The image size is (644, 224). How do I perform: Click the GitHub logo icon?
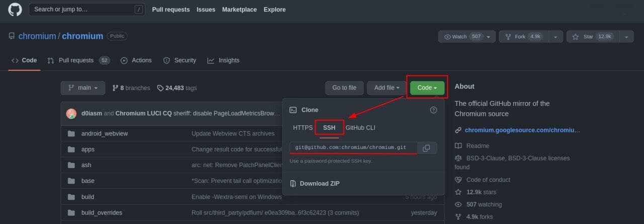[x=15, y=10]
